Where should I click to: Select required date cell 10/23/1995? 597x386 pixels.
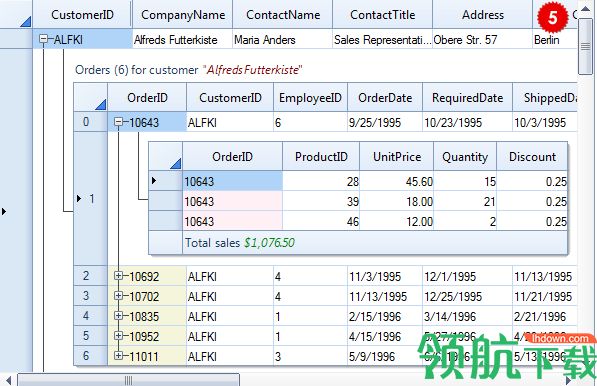468,122
